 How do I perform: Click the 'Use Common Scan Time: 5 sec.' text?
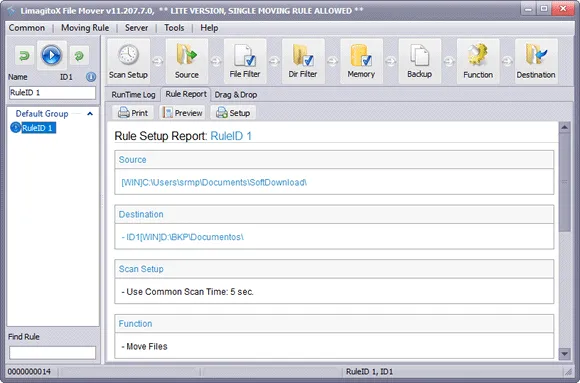coord(188,292)
